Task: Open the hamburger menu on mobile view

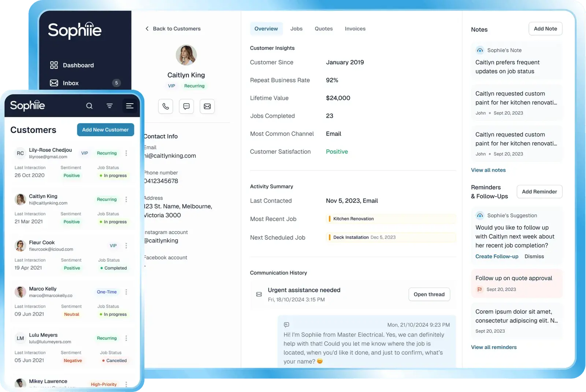Action: [130, 106]
